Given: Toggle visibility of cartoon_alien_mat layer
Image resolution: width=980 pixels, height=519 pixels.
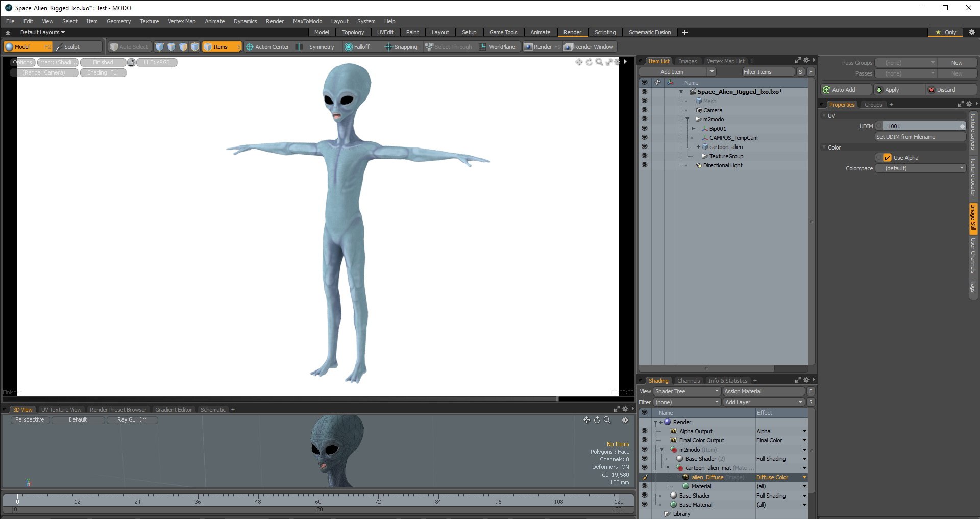Looking at the screenshot, I should pos(644,468).
